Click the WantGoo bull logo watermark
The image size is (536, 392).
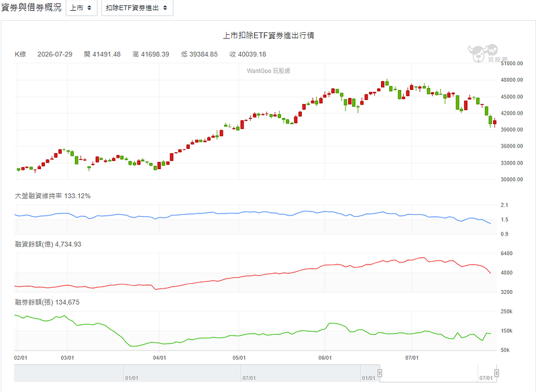click(x=483, y=53)
